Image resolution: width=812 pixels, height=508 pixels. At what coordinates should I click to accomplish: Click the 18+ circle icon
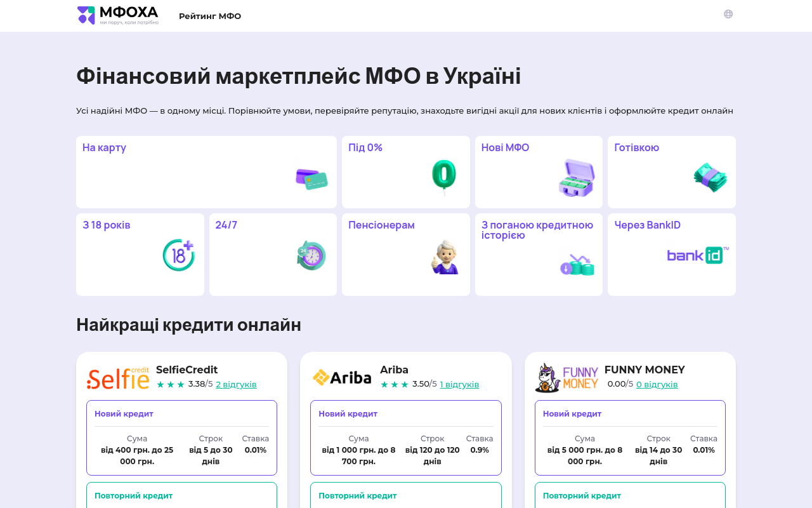[x=178, y=255]
